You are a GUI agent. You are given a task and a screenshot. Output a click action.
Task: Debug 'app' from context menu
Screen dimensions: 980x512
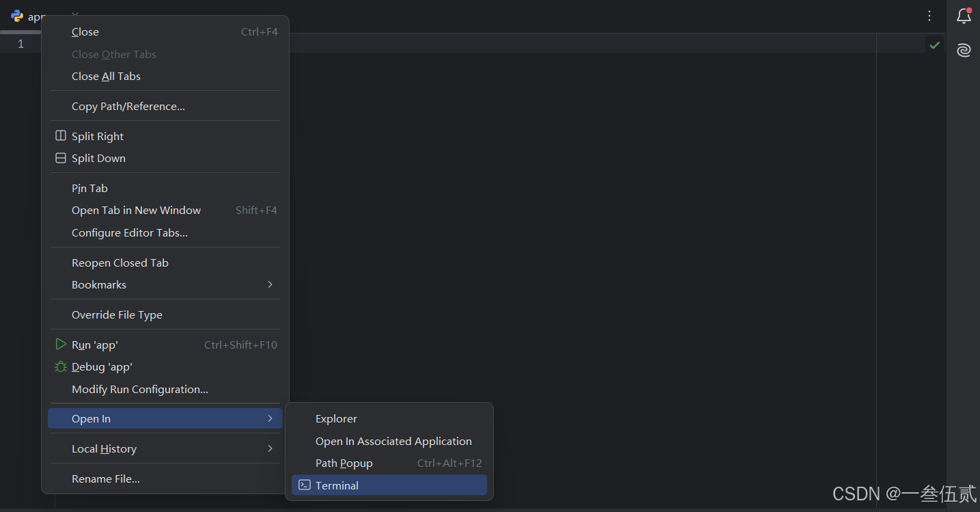(x=165, y=366)
